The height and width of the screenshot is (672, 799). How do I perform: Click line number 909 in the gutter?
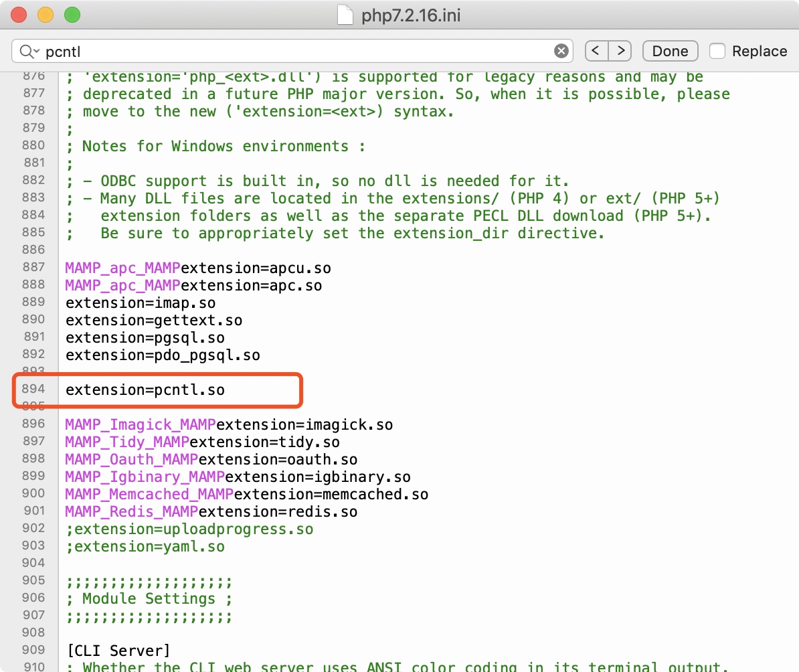coord(33,649)
